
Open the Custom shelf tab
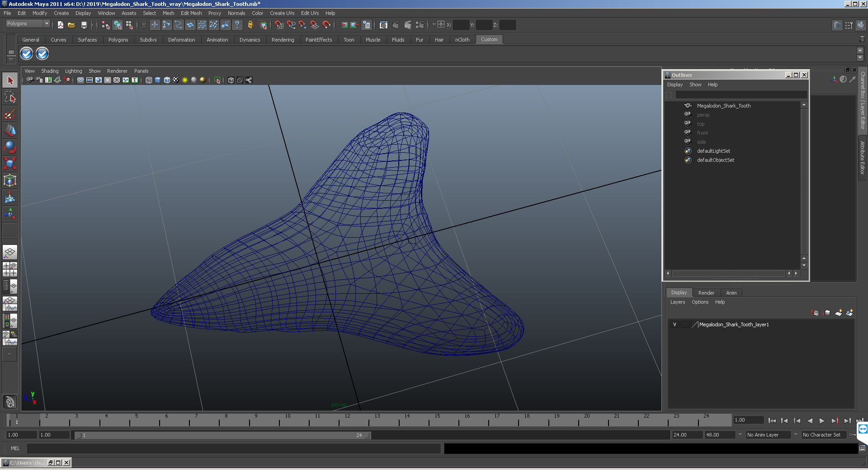489,39
